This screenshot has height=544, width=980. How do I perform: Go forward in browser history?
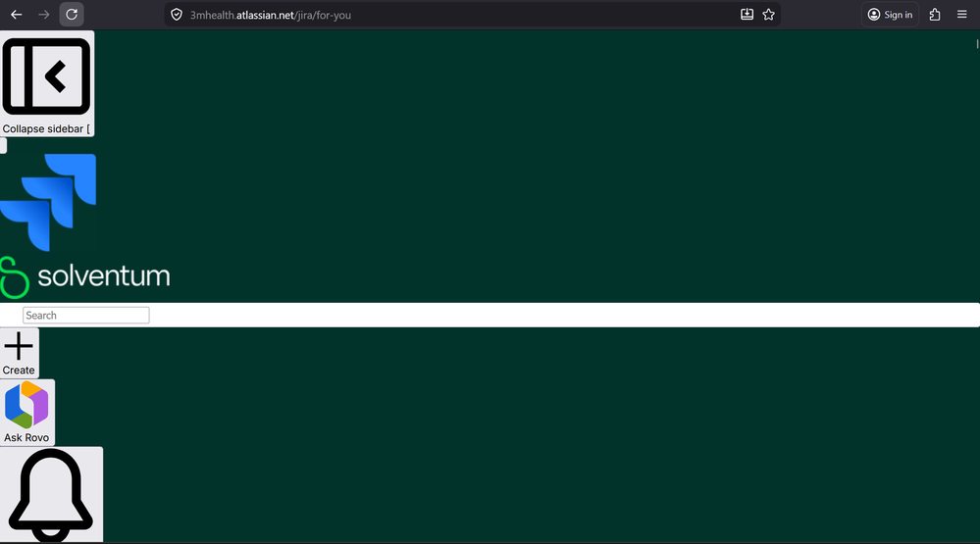click(44, 15)
